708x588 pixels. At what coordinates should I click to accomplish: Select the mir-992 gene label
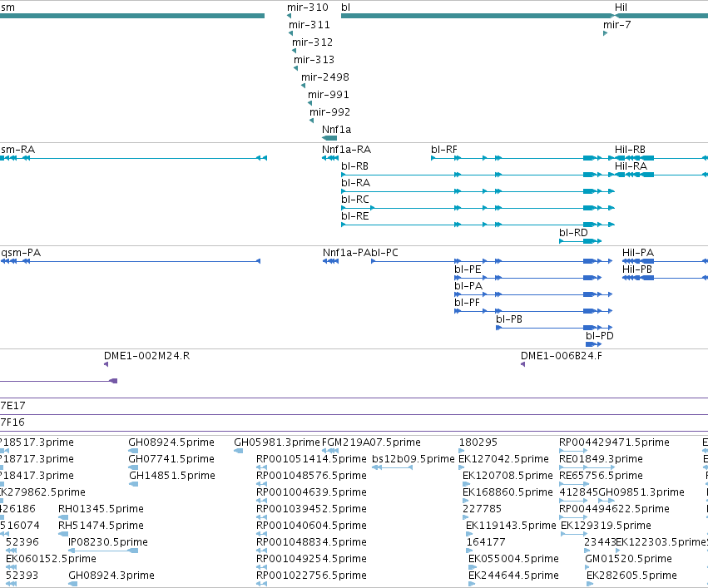coord(329,112)
